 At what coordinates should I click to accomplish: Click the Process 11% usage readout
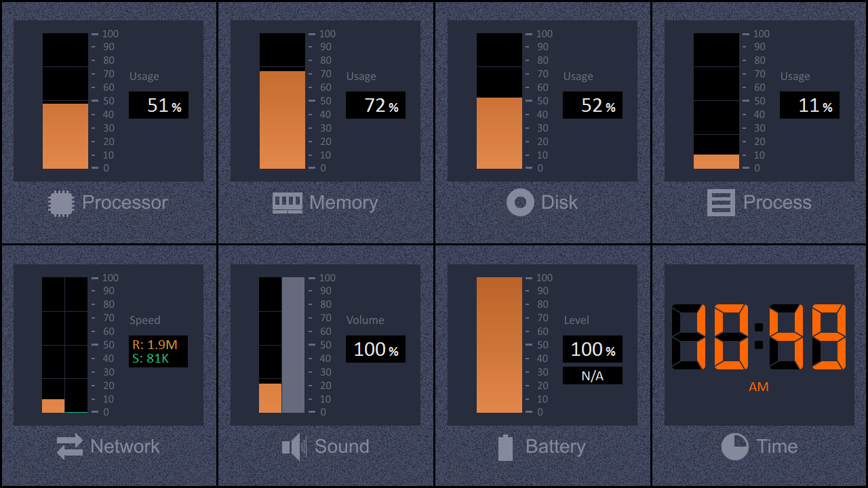[810, 105]
